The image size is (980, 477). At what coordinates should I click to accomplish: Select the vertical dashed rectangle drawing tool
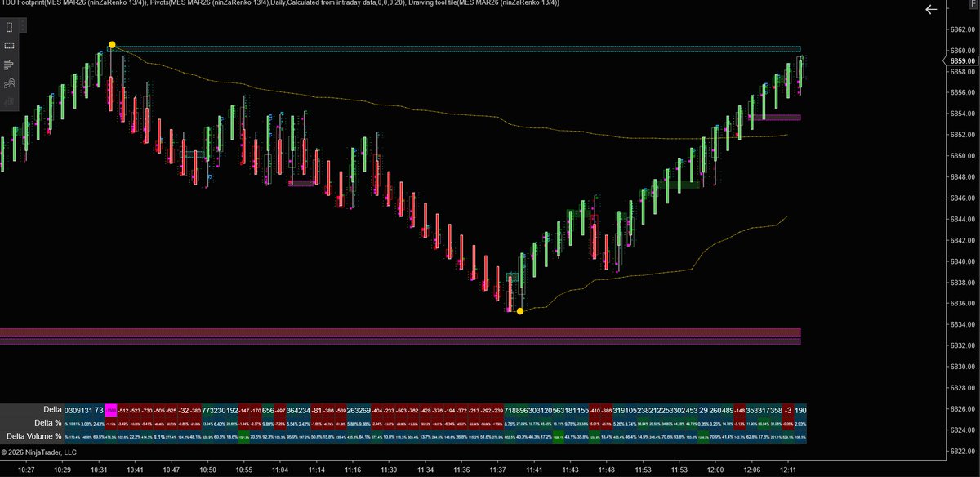click(9, 28)
